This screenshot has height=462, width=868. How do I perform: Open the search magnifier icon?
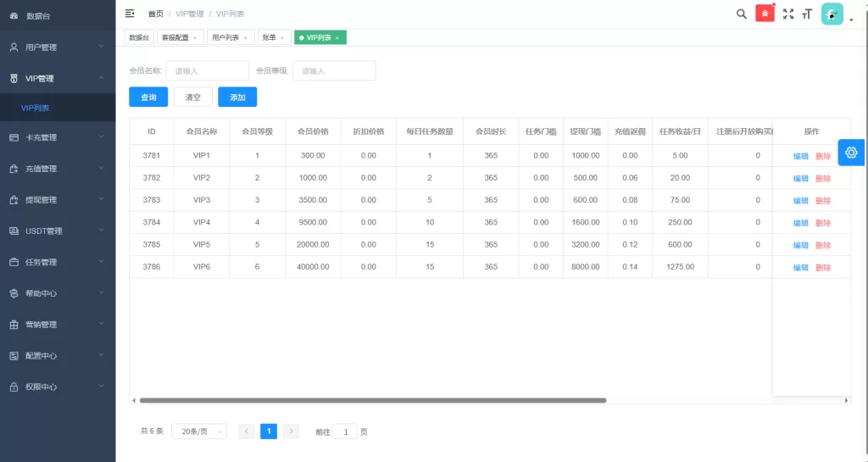(x=741, y=14)
